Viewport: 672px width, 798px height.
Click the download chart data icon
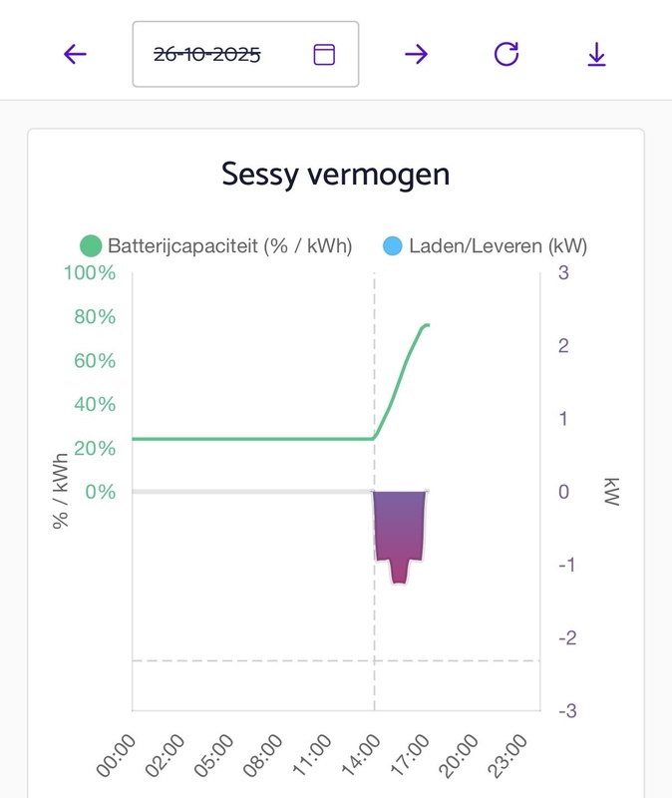click(x=596, y=54)
